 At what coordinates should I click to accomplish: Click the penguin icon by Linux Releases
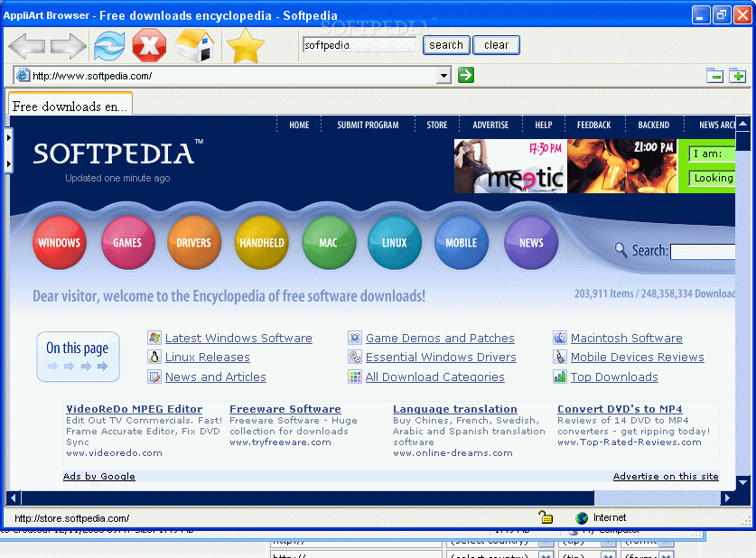(x=154, y=357)
